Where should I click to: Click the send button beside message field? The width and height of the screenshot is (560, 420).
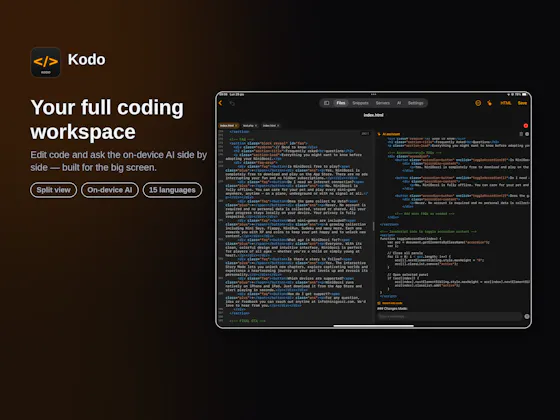(x=527, y=316)
